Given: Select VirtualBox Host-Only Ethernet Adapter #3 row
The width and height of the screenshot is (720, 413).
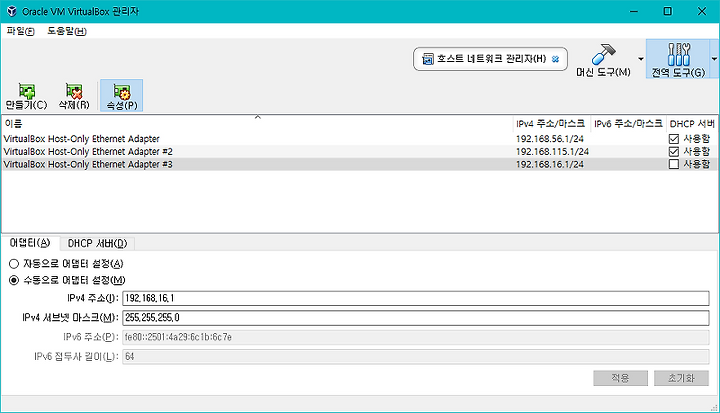Looking at the screenshot, I should point(360,164).
